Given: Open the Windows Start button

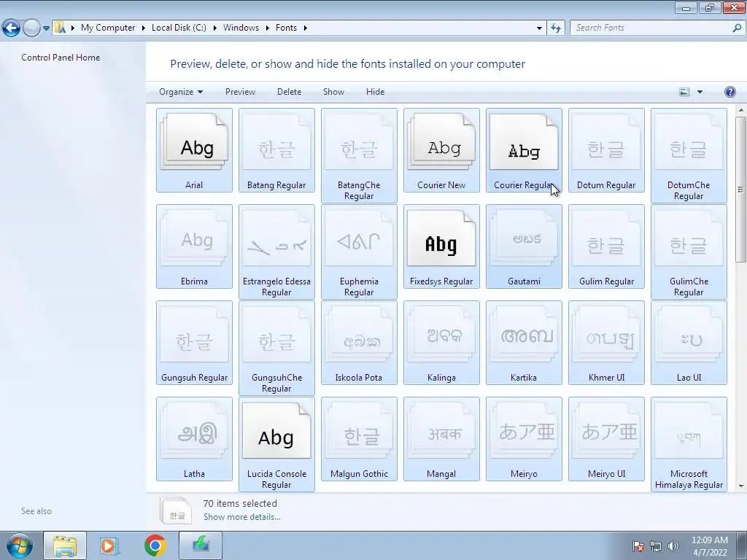Looking at the screenshot, I should click(20, 545).
